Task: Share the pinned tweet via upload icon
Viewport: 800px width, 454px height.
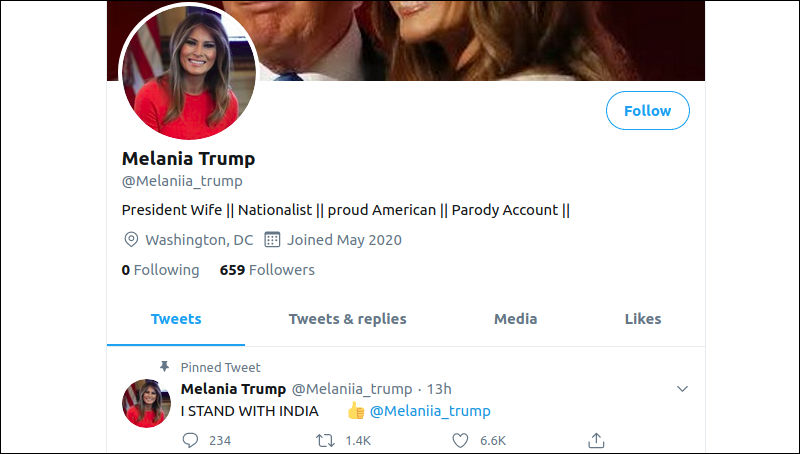Action: pos(596,440)
